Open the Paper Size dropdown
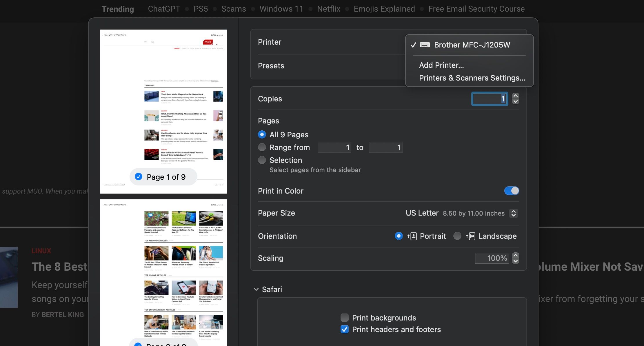This screenshot has width=644, height=346. (x=513, y=213)
